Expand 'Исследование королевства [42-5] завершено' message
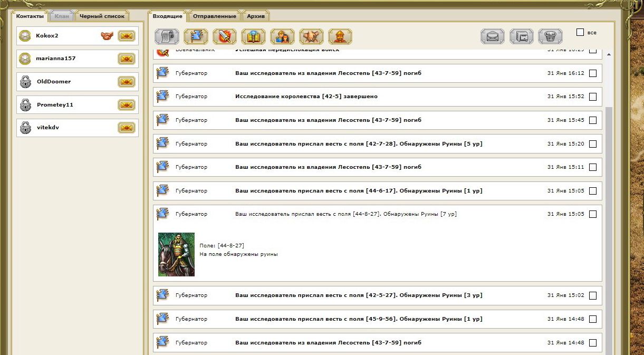The width and height of the screenshot is (644, 355). 306,97
